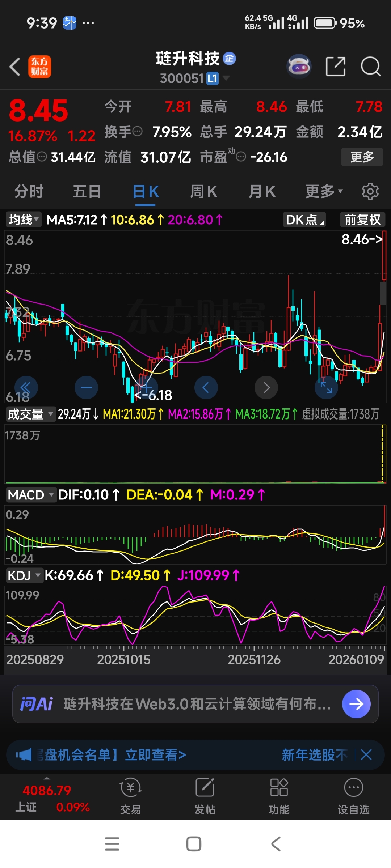Expand the 上证 index bar upward
The image size is (391, 868).
click(47, 778)
